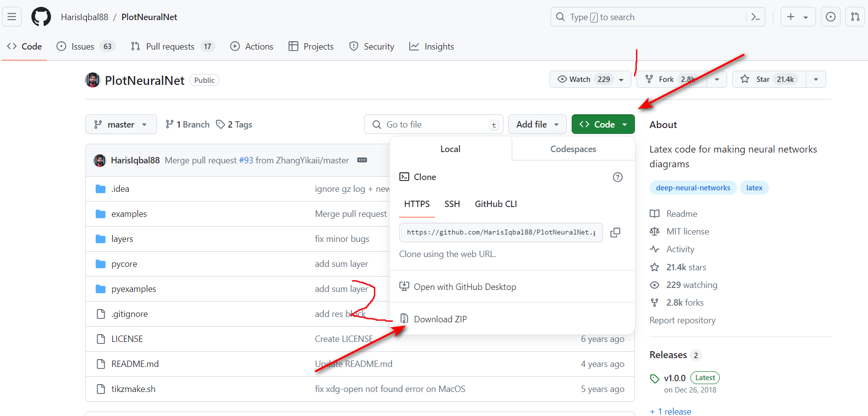
Task: Open the Projects tab
Action: click(x=311, y=47)
